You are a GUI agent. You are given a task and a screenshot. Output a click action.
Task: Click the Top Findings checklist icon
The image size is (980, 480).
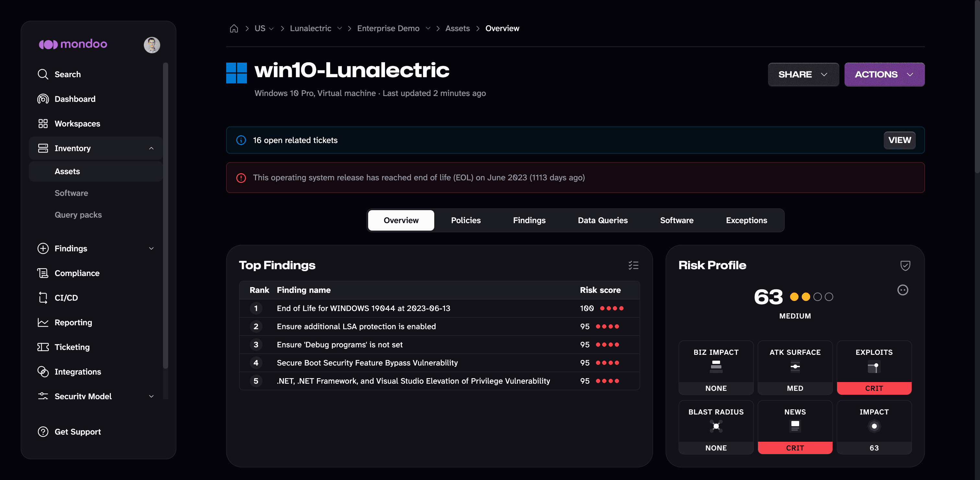pyautogui.click(x=634, y=265)
